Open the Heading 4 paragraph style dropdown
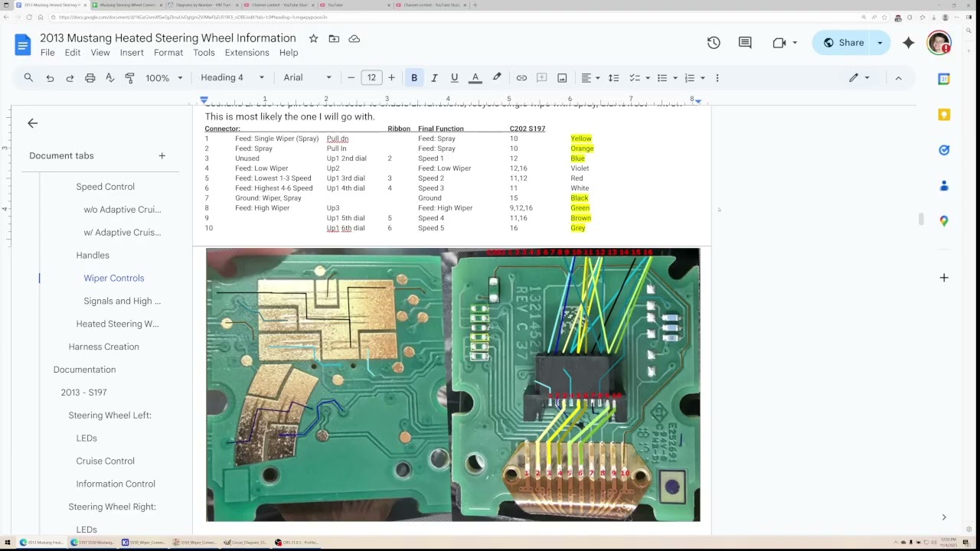Image resolution: width=980 pixels, height=551 pixels. [x=232, y=77]
